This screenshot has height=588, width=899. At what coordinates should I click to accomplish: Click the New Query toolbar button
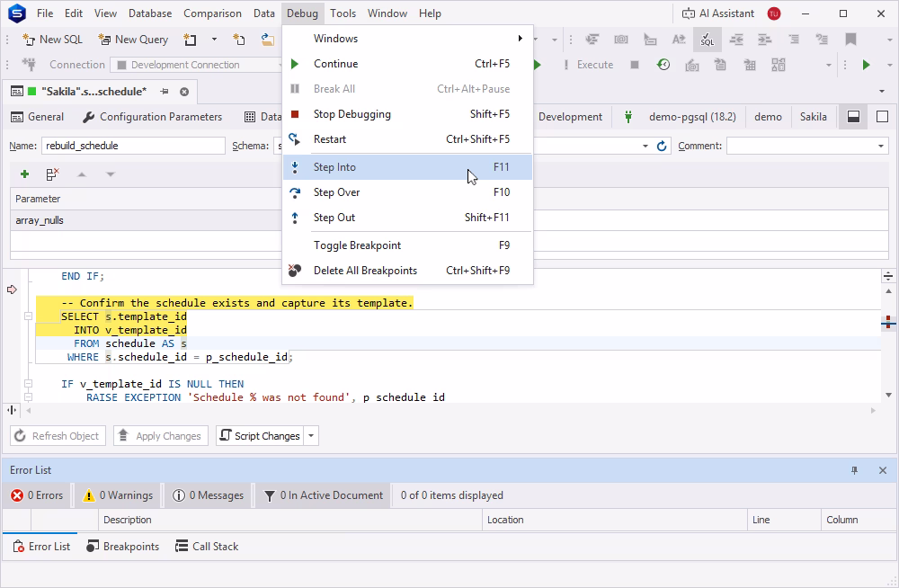tap(133, 40)
